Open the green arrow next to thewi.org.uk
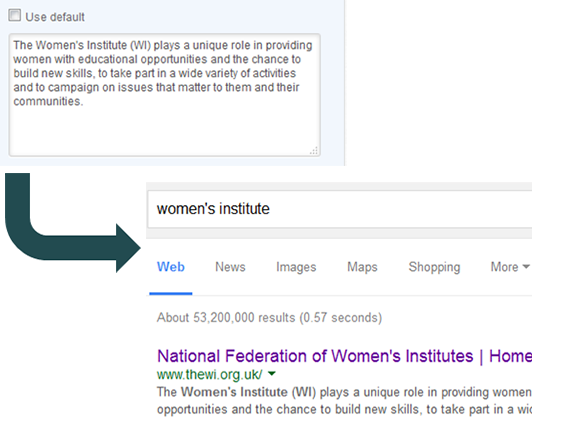 pyautogui.click(x=272, y=374)
